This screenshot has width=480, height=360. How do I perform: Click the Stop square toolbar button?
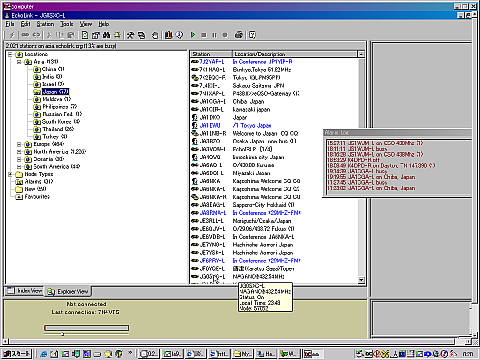204,35
